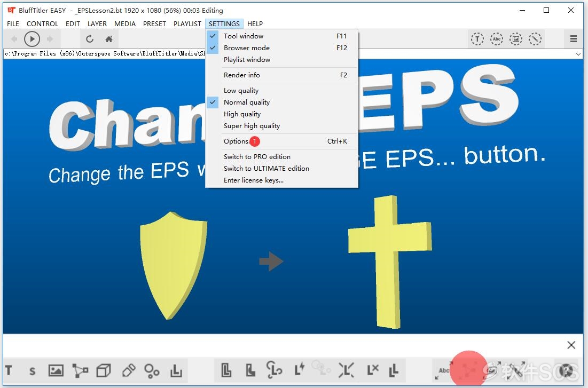588x388 pixels.
Task: Play the show with the play button
Action: pyautogui.click(x=32, y=39)
